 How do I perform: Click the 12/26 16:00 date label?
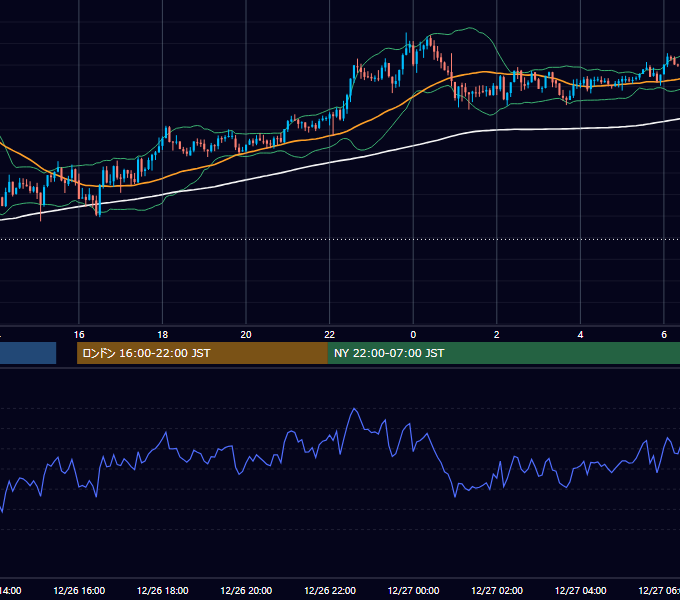pyautogui.click(x=79, y=590)
